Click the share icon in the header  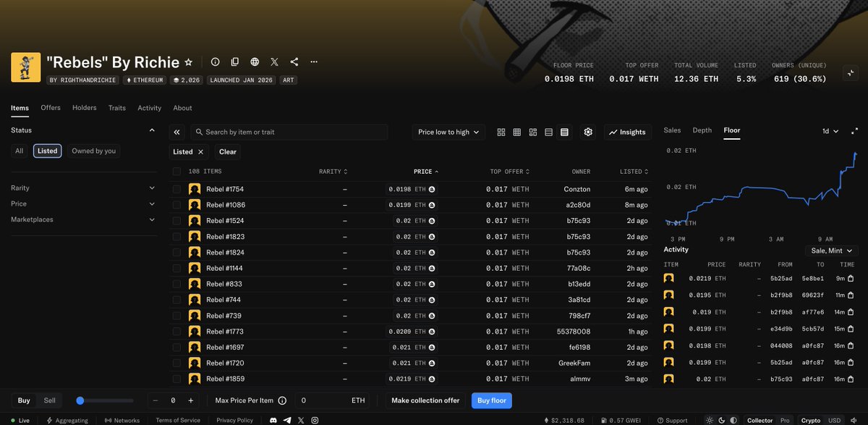tap(294, 62)
